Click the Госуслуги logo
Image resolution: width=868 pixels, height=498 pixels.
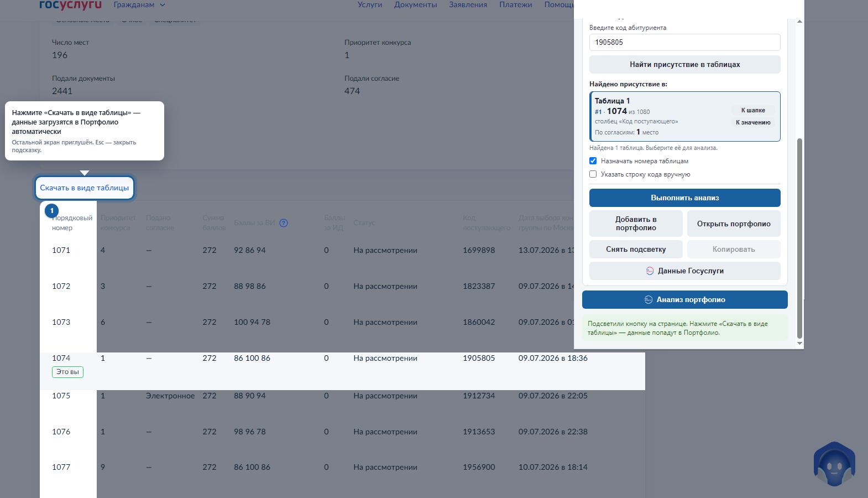[70, 5]
